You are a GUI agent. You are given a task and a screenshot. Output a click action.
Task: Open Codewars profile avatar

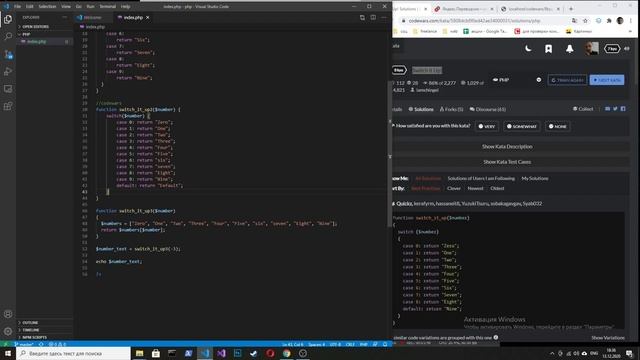(591, 49)
